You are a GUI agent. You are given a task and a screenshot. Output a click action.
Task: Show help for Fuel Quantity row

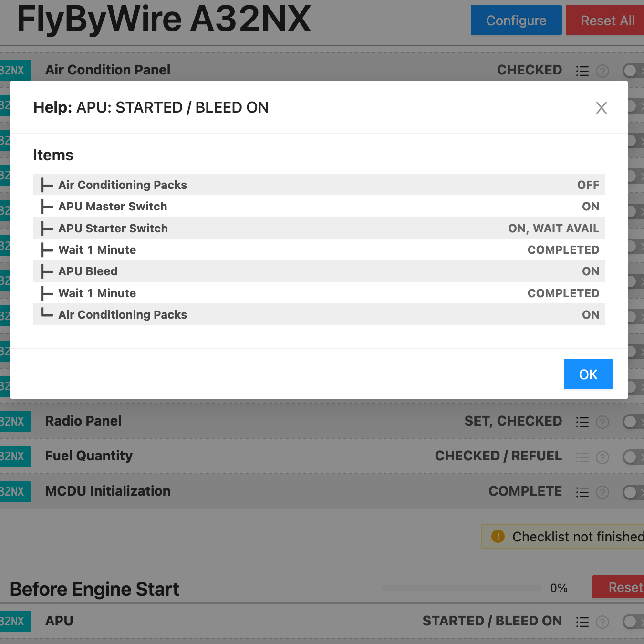pos(602,457)
